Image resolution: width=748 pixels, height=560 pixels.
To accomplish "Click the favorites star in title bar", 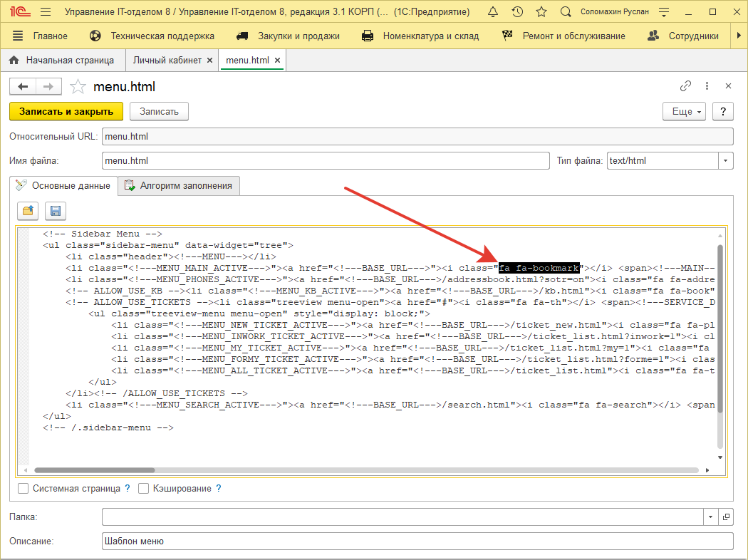I will coord(541,12).
